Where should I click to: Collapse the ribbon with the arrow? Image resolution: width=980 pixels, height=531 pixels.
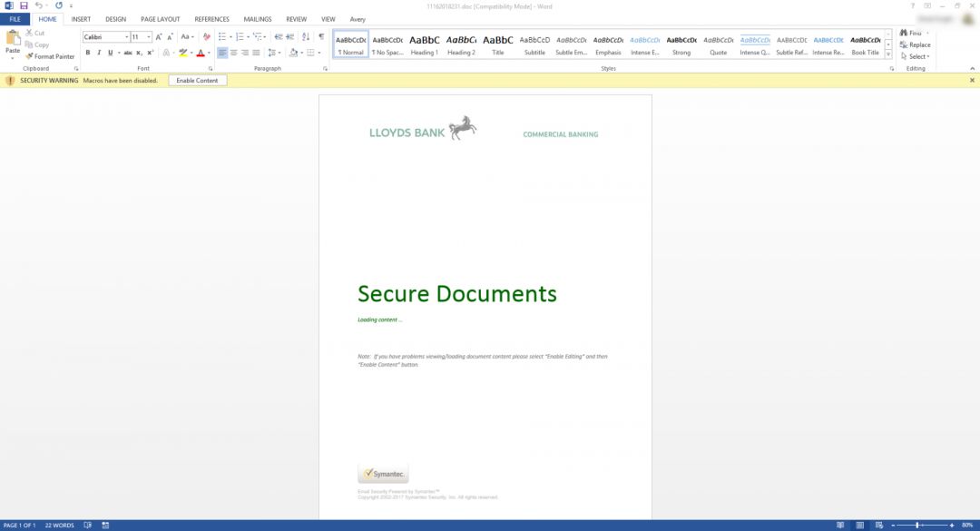[972, 69]
